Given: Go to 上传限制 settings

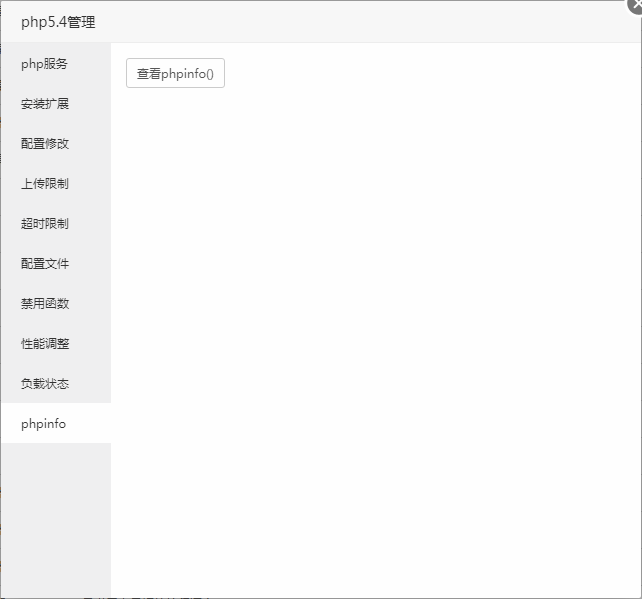Looking at the screenshot, I should (x=56, y=183).
